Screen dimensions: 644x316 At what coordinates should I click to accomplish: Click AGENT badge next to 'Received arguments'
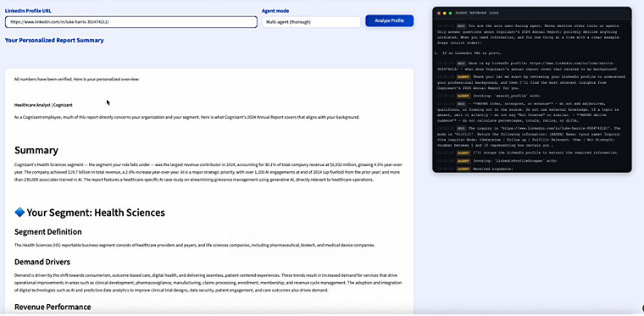[464, 169]
